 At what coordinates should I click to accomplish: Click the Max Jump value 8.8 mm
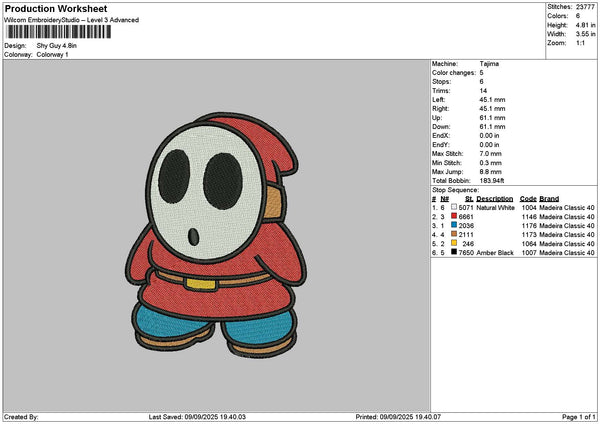(x=491, y=172)
